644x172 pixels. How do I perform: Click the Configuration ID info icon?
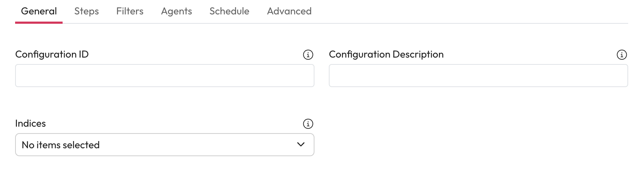coord(308,55)
